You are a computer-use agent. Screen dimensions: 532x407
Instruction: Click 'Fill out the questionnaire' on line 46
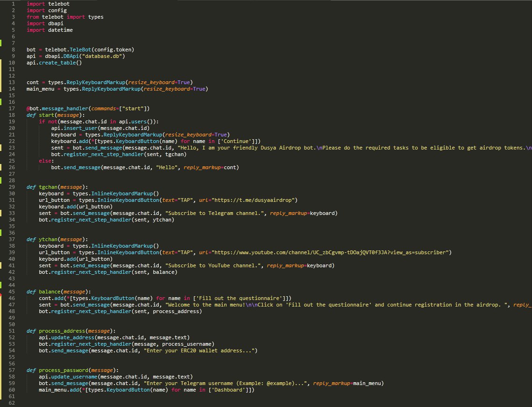[x=239, y=299]
